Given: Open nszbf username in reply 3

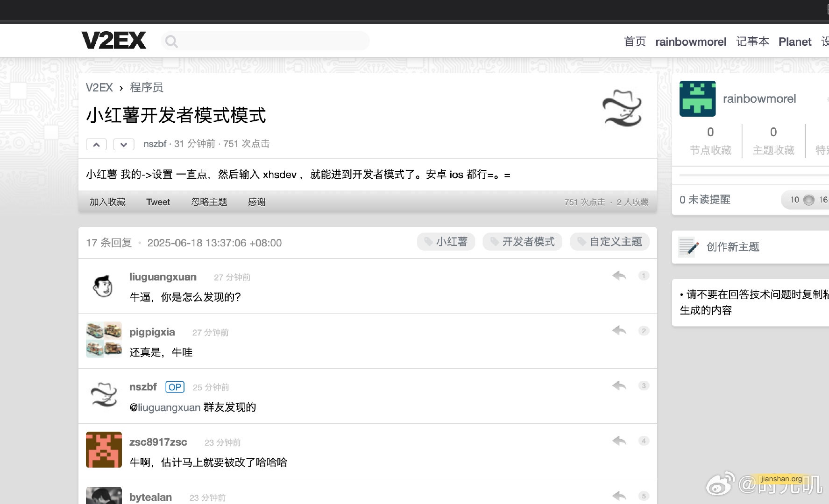Looking at the screenshot, I should [143, 387].
